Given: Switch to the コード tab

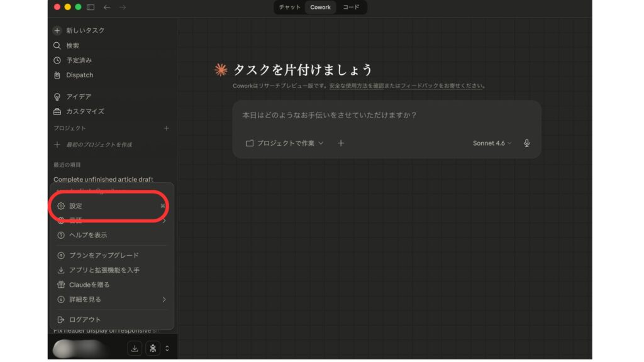Looking at the screenshot, I should coord(350,7).
